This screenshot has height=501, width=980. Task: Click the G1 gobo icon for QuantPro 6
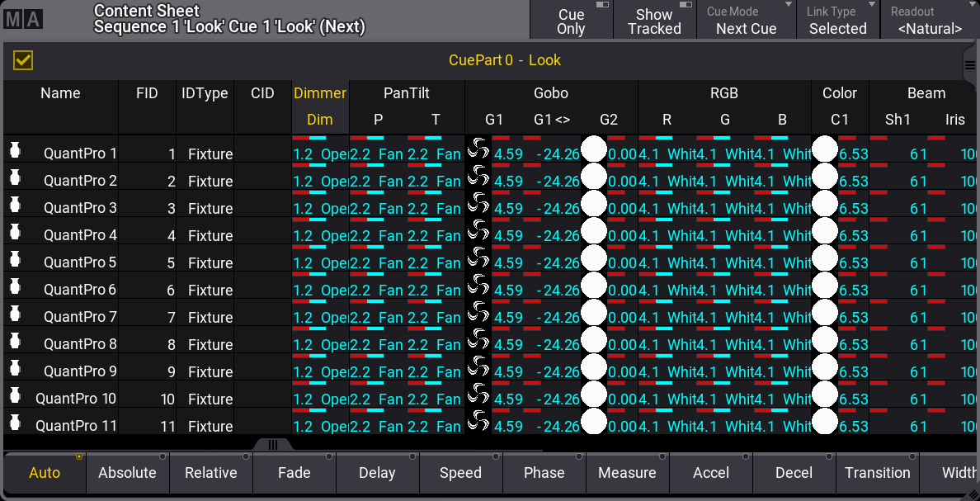click(x=478, y=286)
